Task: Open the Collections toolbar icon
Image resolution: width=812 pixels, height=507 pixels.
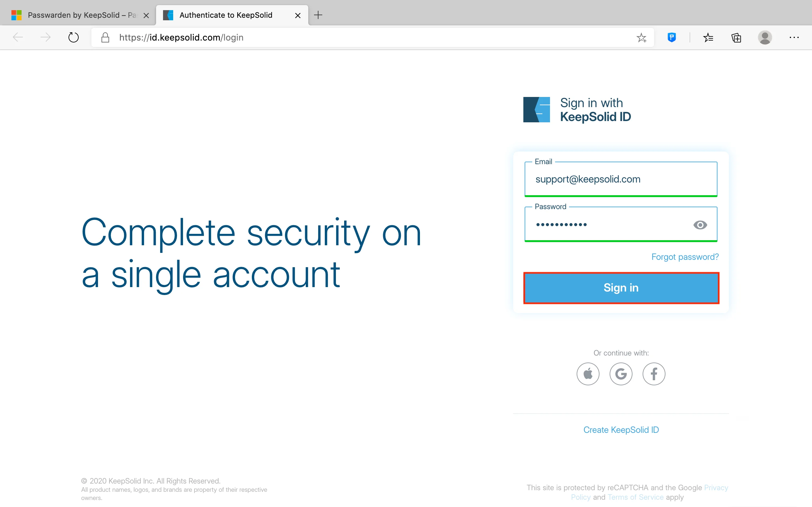Action: point(736,38)
